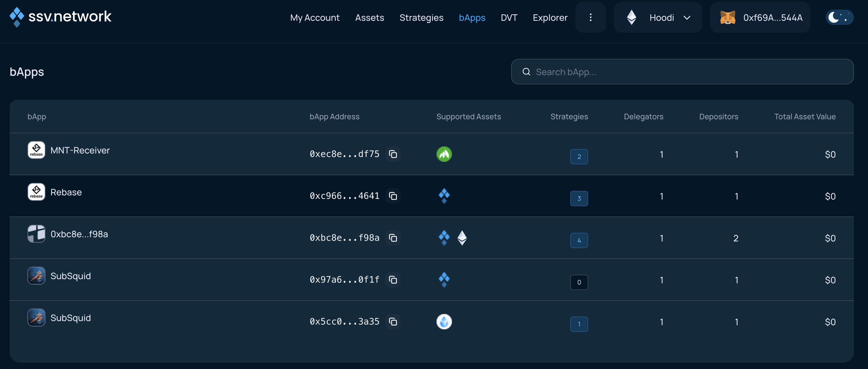Screen dimensions: 868x369
Task: Click depositors value 2 for 0xbc8e...f98a
Action: tap(736, 238)
